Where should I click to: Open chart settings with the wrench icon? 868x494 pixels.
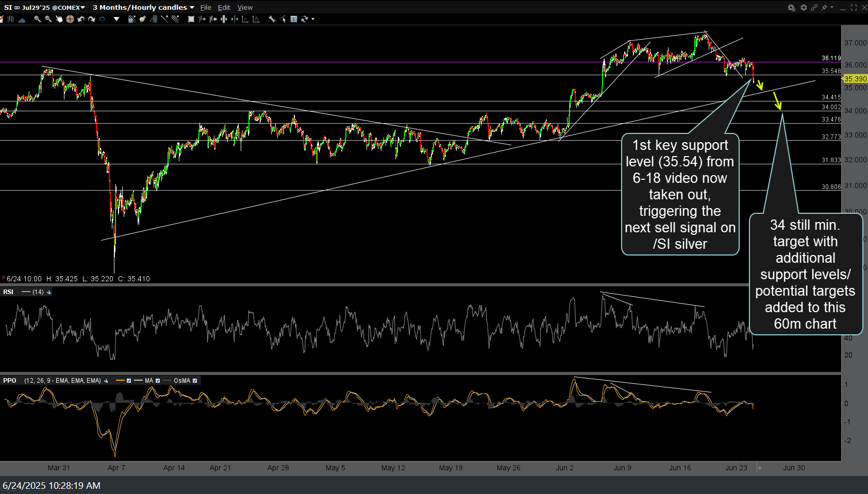pyautogui.click(x=272, y=19)
